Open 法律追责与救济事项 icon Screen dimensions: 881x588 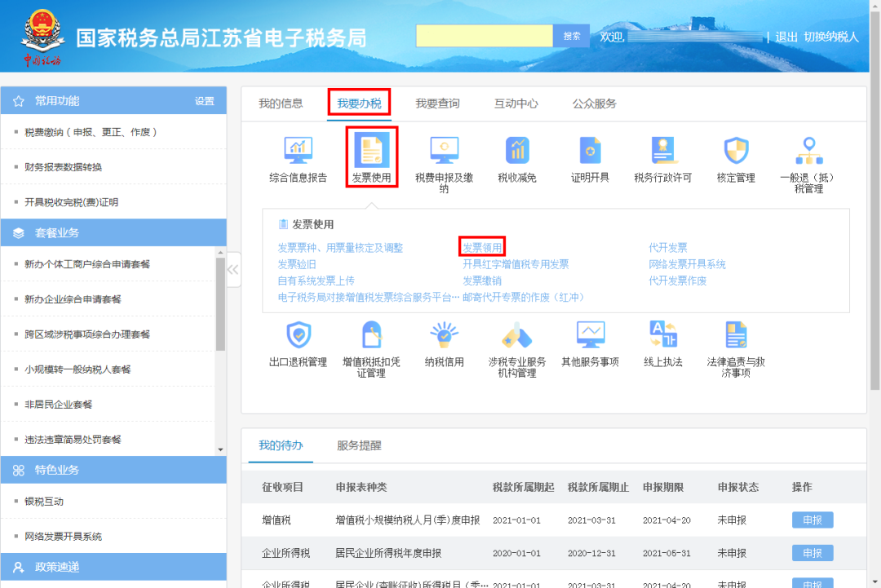click(736, 334)
